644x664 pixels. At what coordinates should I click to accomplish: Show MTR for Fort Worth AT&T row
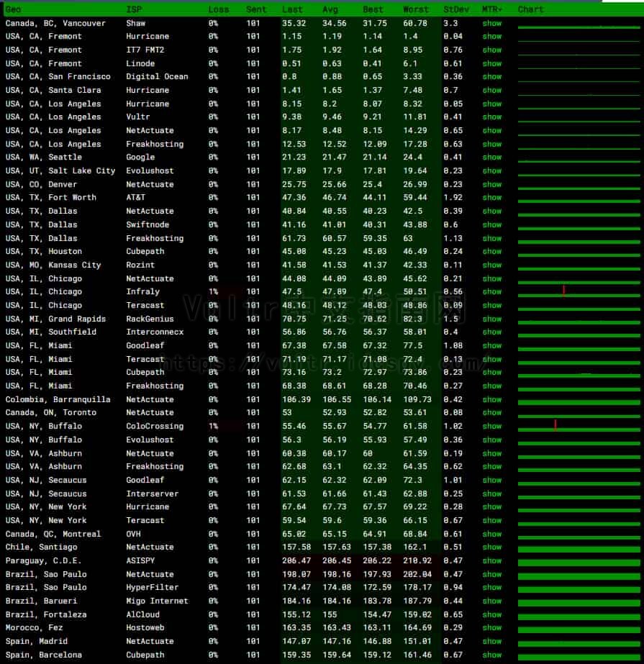tap(492, 197)
